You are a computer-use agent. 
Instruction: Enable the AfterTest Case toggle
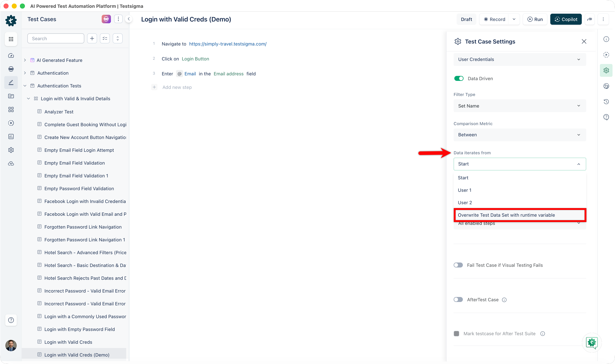point(458,300)
